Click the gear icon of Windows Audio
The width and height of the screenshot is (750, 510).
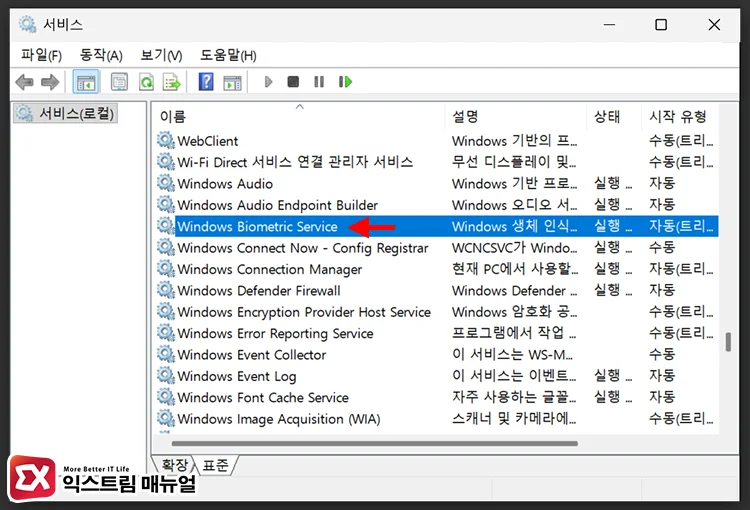click(x=165, y=183)
